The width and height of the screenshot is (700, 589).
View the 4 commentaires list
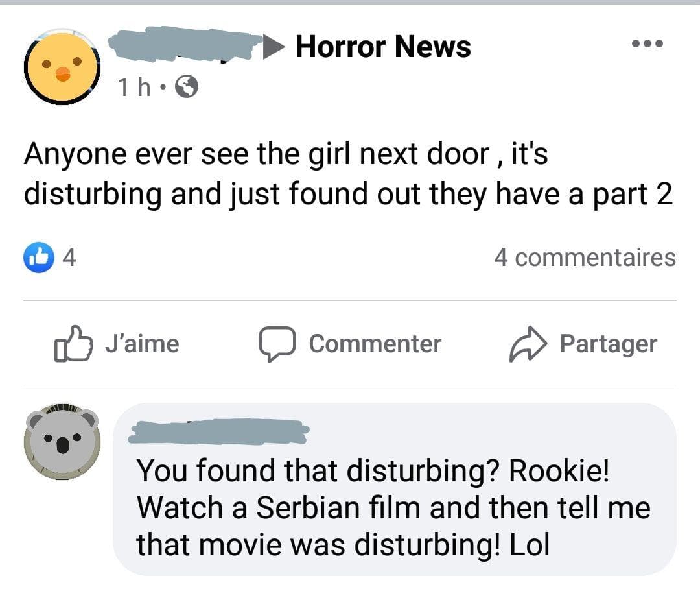[x=585, y=258]
